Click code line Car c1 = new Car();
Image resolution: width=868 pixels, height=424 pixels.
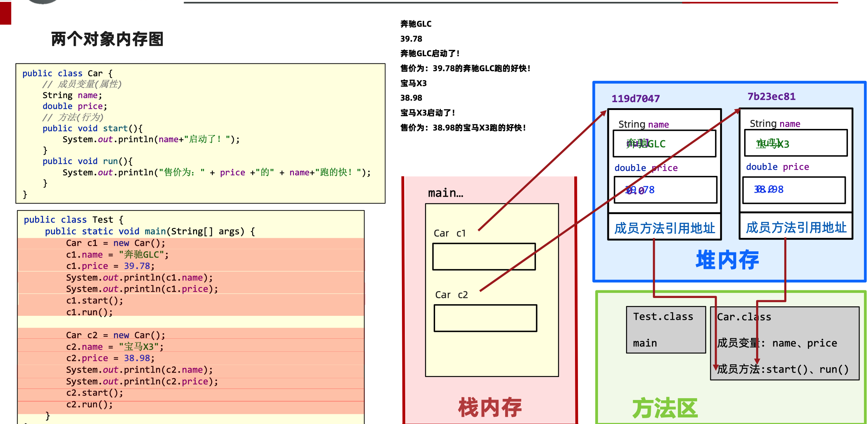[116, 243]
